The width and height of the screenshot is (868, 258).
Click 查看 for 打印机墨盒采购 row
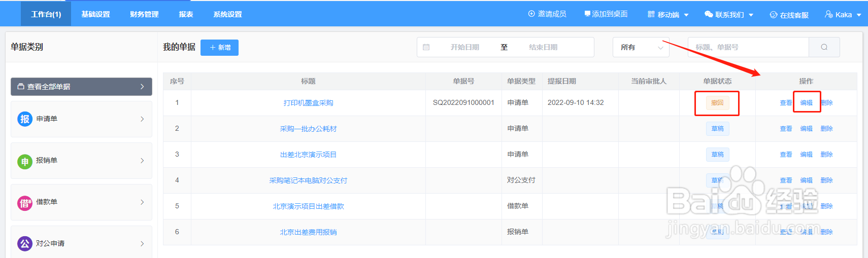pos(786,103)
